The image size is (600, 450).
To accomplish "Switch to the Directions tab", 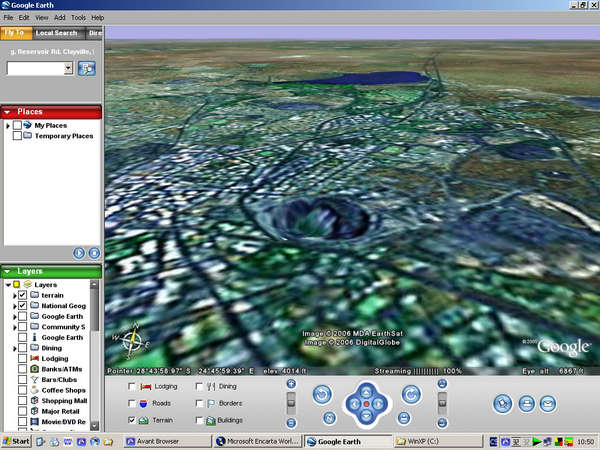I will (95, 33).
